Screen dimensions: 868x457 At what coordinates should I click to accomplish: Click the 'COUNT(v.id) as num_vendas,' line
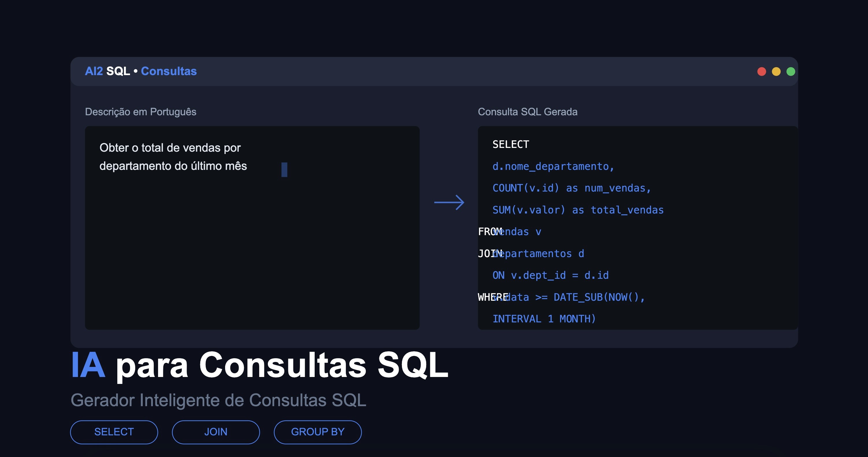coord(572,188)
